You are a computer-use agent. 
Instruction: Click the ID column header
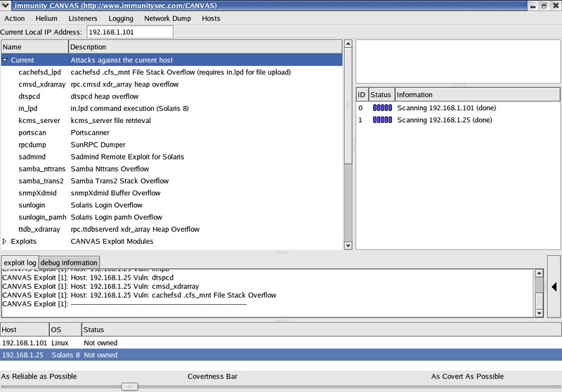point(362,95)
